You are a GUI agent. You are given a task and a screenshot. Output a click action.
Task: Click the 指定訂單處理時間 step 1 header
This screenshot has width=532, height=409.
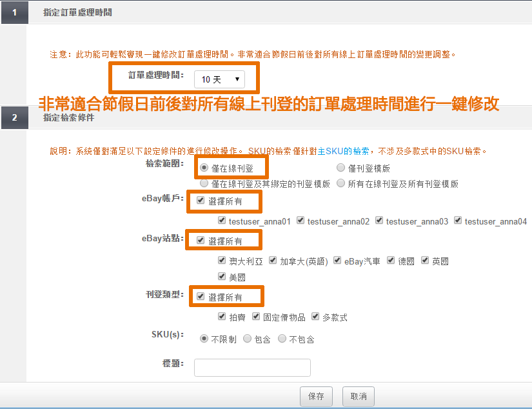tap(77, 12)
